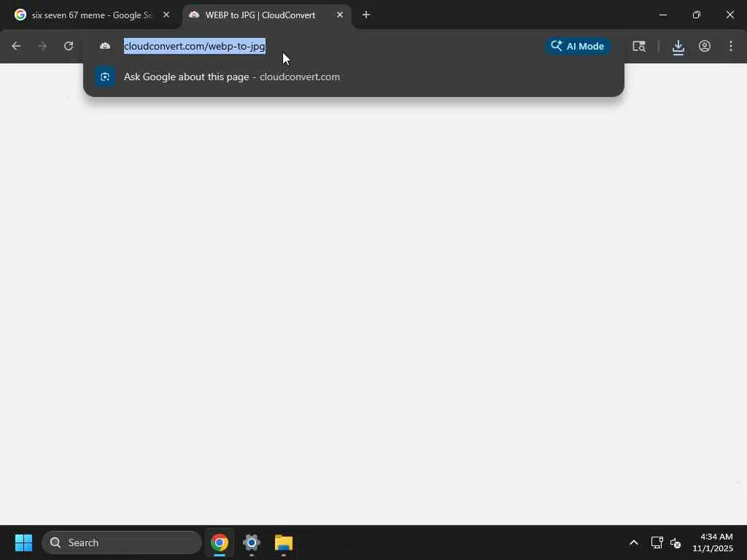
Task: Close the WEBP to JPG CloudConvert tab
Action: [340, 15]
